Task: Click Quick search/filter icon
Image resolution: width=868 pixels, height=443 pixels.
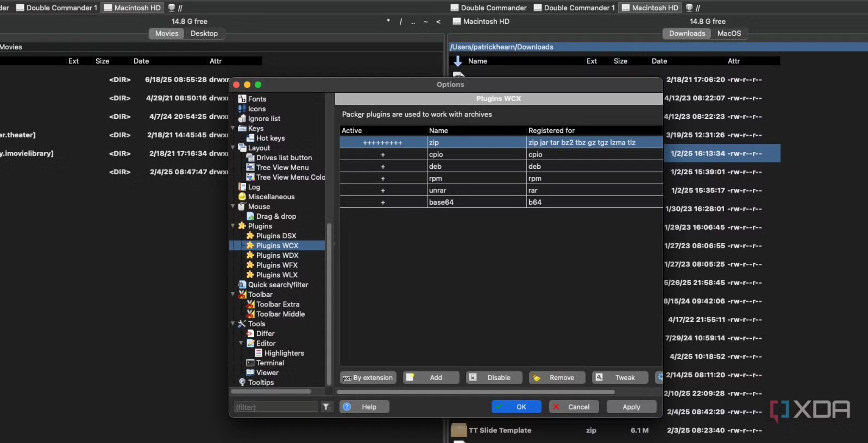Action: (x=242, y=285)
